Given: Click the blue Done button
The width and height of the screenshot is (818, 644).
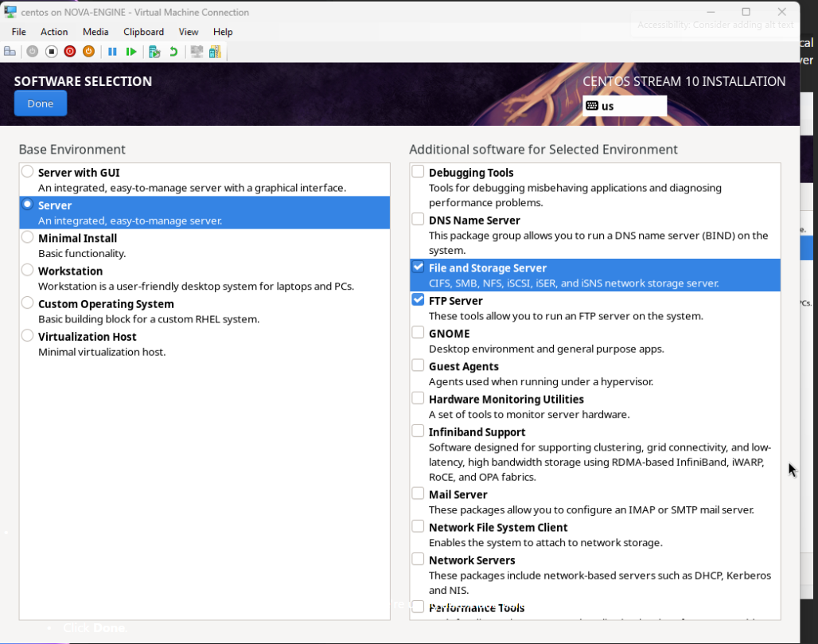Looking at the screenshot, I should point(41,103).
